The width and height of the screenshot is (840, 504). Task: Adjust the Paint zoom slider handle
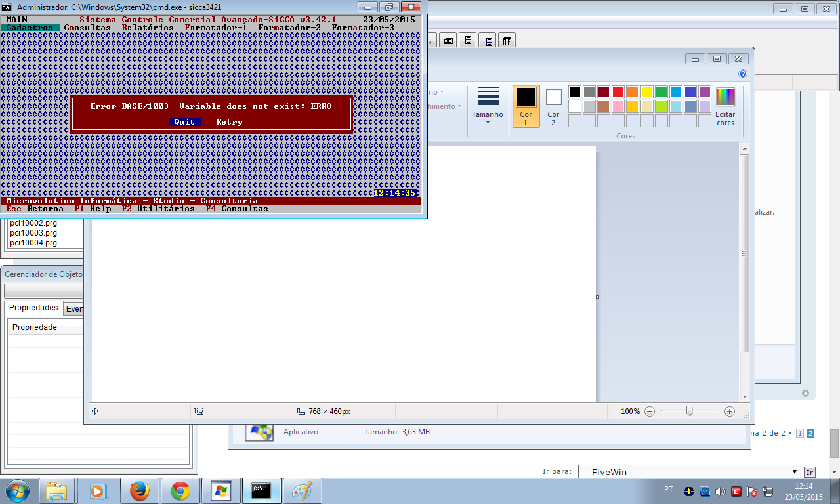tap(689, 411)
